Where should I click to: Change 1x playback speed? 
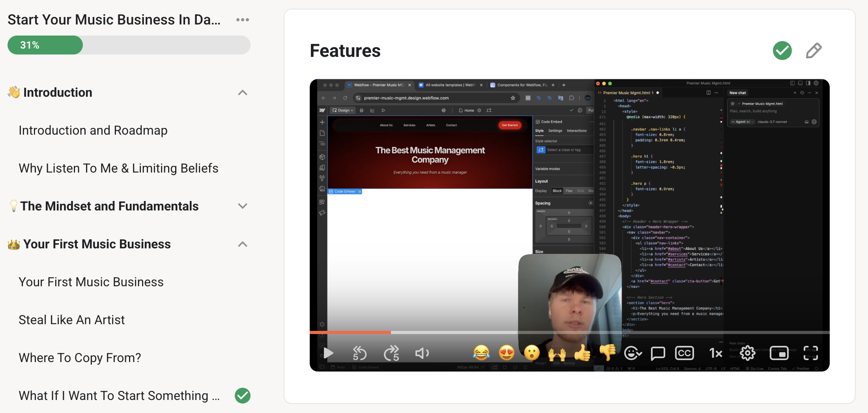[x=715, y=353]
